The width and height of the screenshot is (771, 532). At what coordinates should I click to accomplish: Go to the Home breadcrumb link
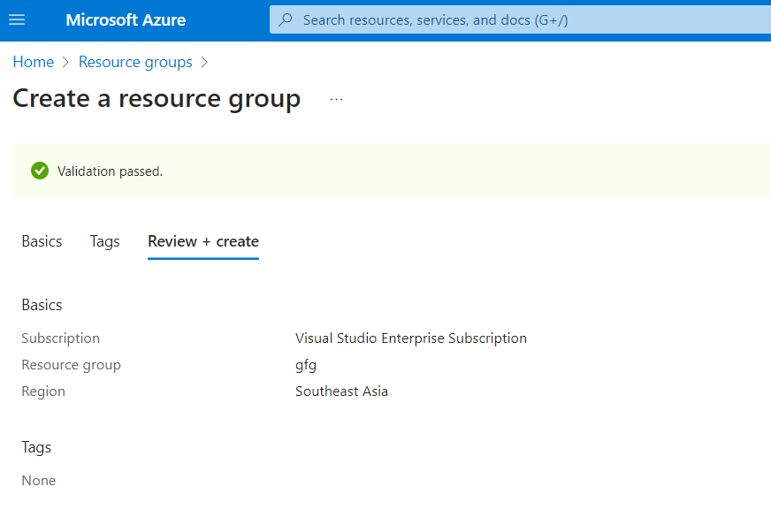tap(33, 62)
